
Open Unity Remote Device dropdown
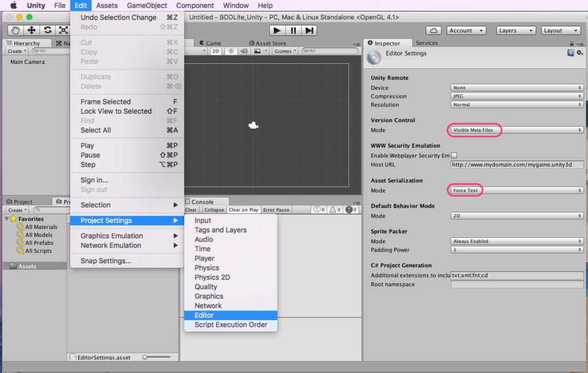(x=517, y=87)
